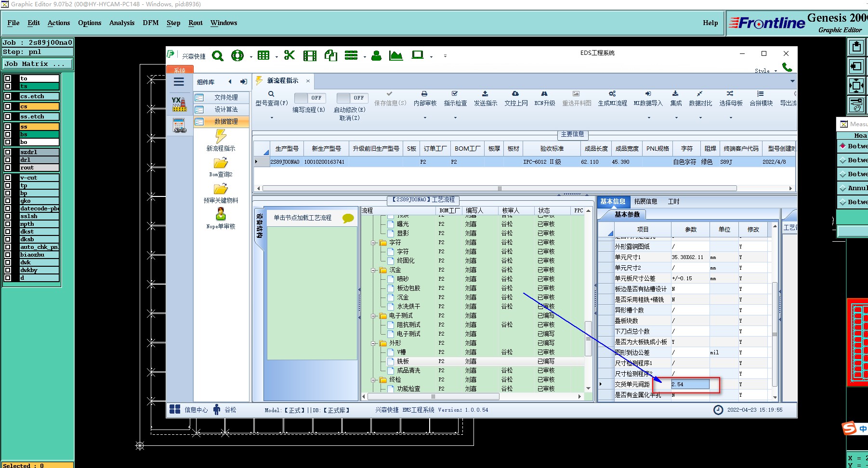
Task: Click 合拼模块 list icon
Action: pos(761,94)
